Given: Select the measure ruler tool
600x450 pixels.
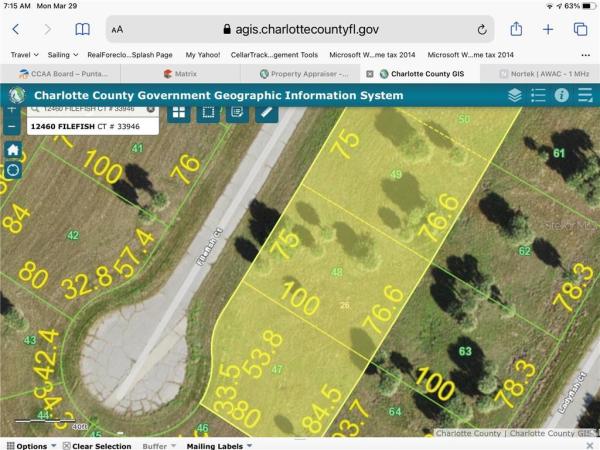Looking at the screenshot, I should pyautogui.click(x=267, y=111).
